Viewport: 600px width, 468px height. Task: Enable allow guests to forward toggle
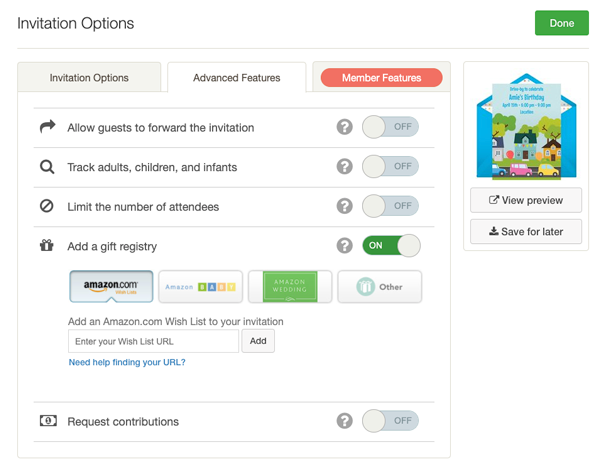click(x=390, y=127)
